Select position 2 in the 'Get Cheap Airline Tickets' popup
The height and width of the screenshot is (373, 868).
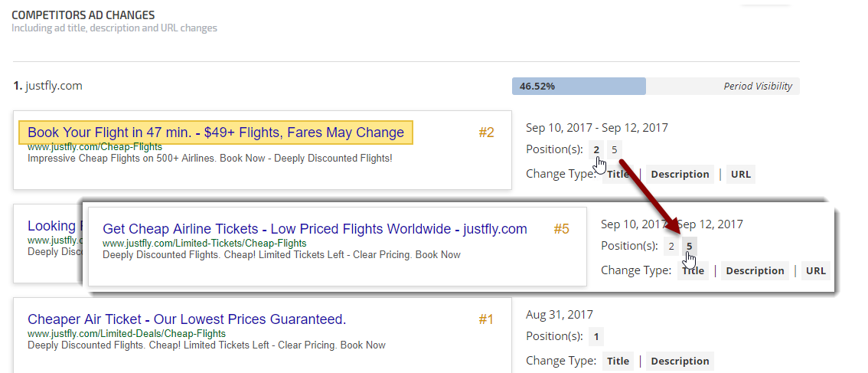(671, 246)
